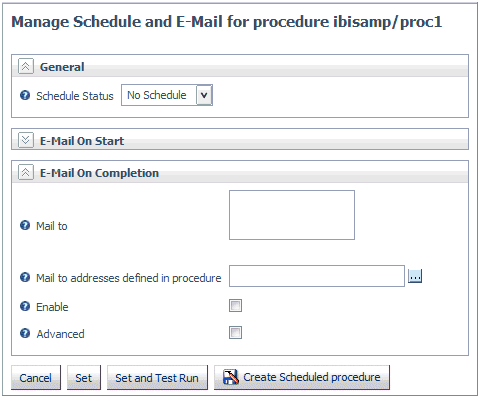Click inside the Mail to text area
480x397 pixels.
(292, 215)
